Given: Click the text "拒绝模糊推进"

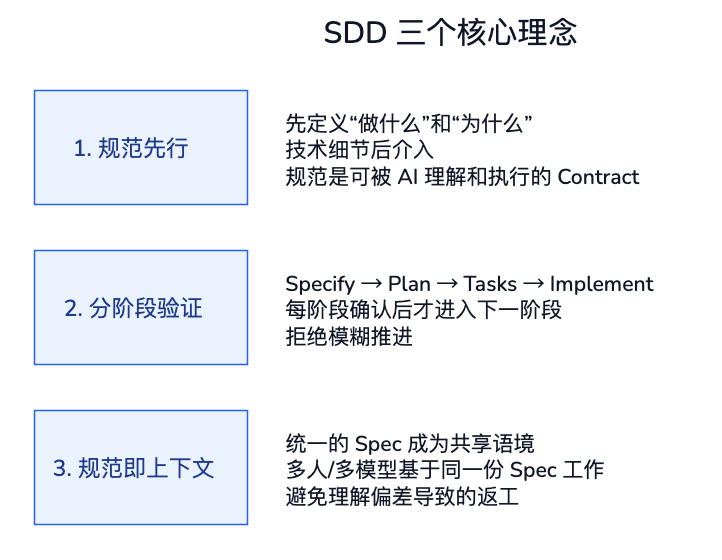Looking at the screenshot, I should (x=349, y=338).
